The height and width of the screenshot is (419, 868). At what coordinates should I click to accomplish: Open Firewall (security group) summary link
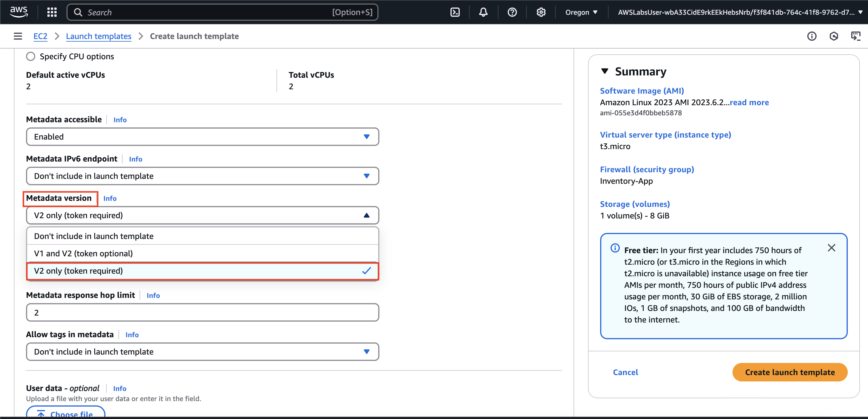(x=647, y=169)
